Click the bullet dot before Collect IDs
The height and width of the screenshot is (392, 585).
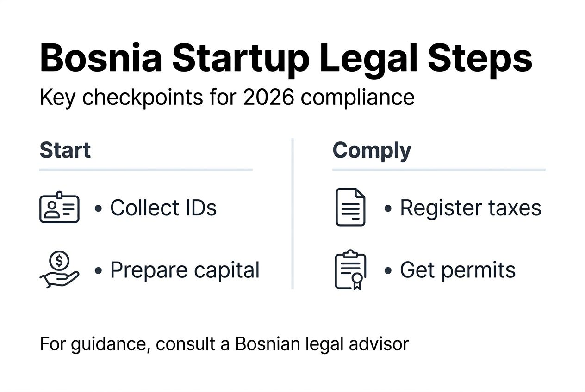pyautogui.click(x=98, y=208)
